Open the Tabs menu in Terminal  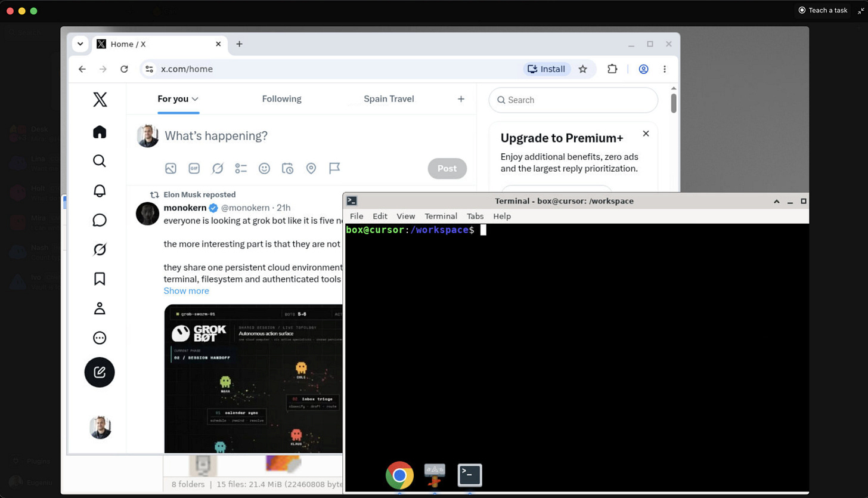[x=475, y=216]
